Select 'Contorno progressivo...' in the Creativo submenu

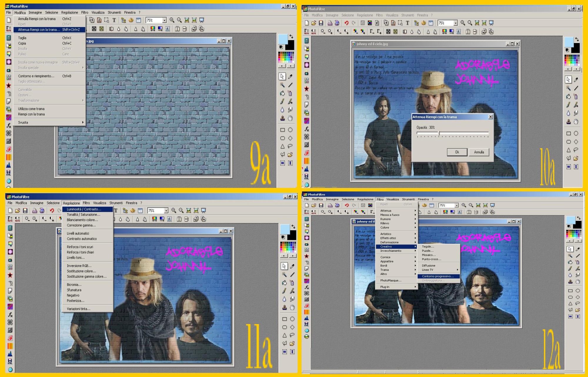coord(437,276)
